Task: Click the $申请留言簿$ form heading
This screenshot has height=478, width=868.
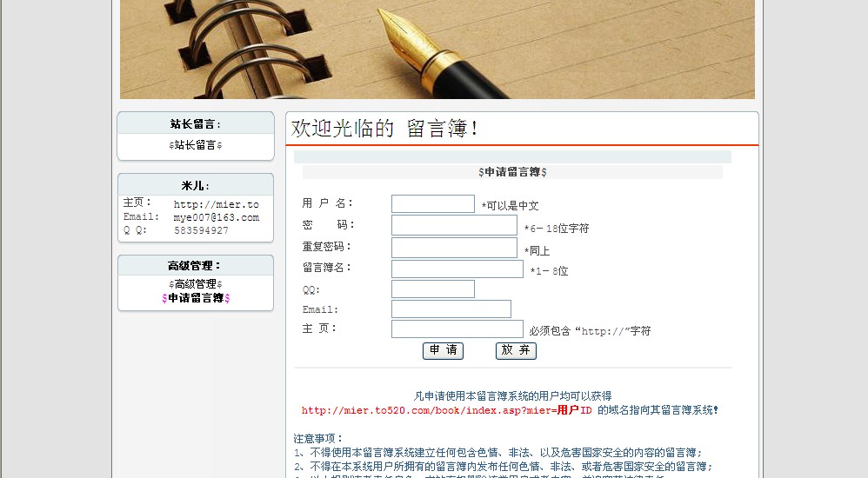Action: coord(512,172)
